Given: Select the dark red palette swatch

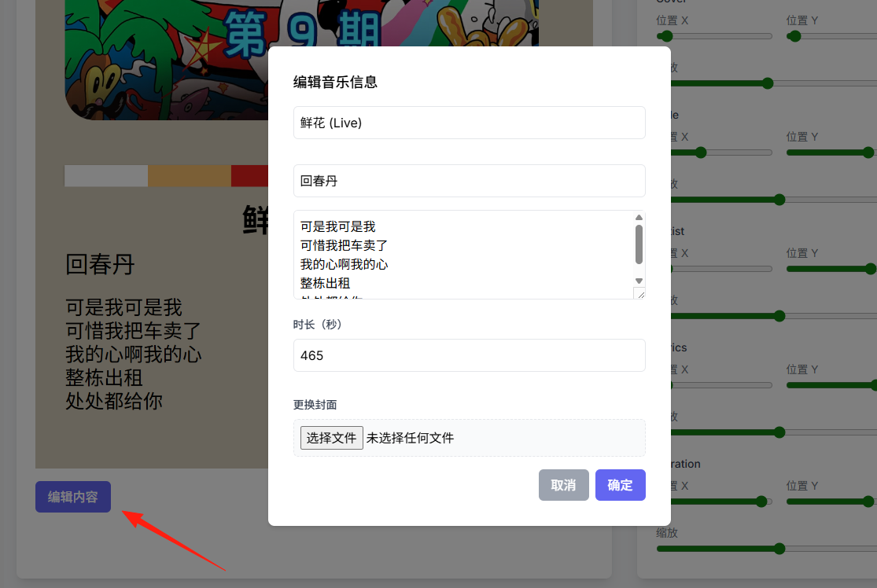Looking at the screenshot, I should (x=250, y=175).
